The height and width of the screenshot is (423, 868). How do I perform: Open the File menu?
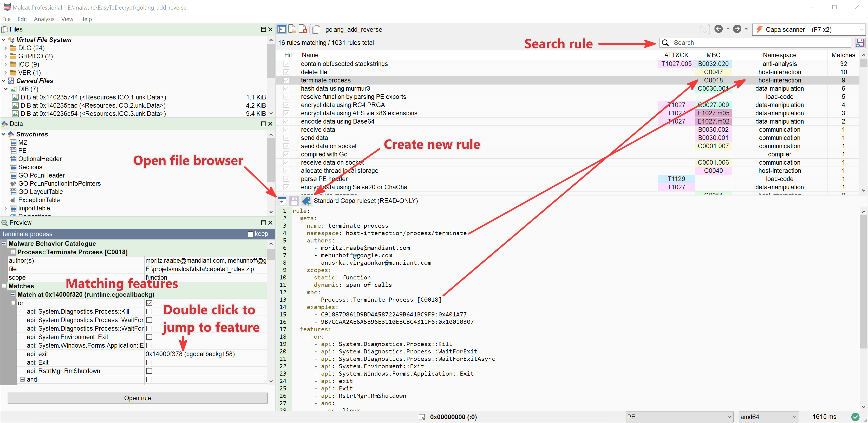[x=6, y=19]
